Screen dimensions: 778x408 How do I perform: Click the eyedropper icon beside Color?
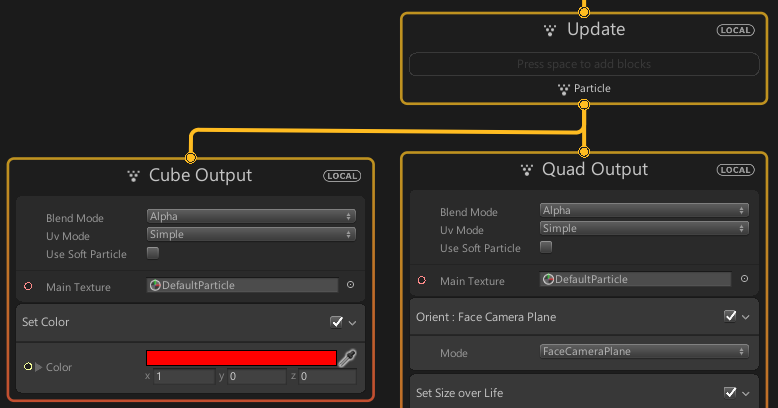(x=348, y=358)
